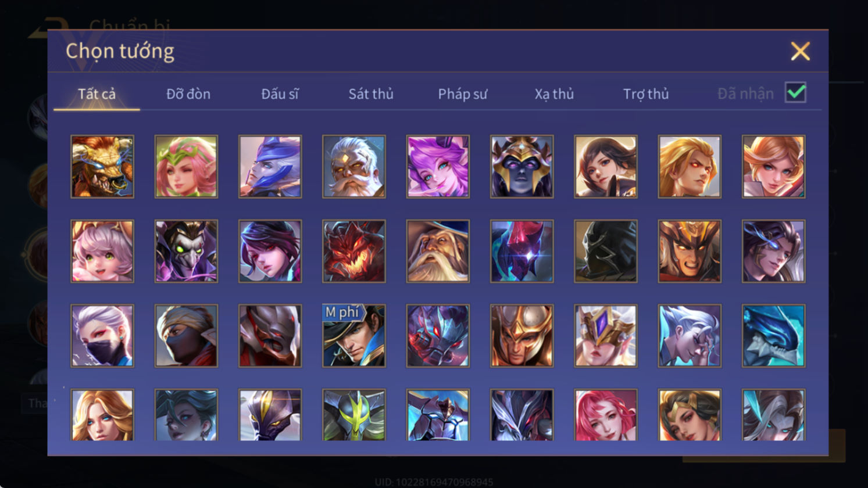
Task: Select the red lava demon hero portrait
Action: coord(353,251)
